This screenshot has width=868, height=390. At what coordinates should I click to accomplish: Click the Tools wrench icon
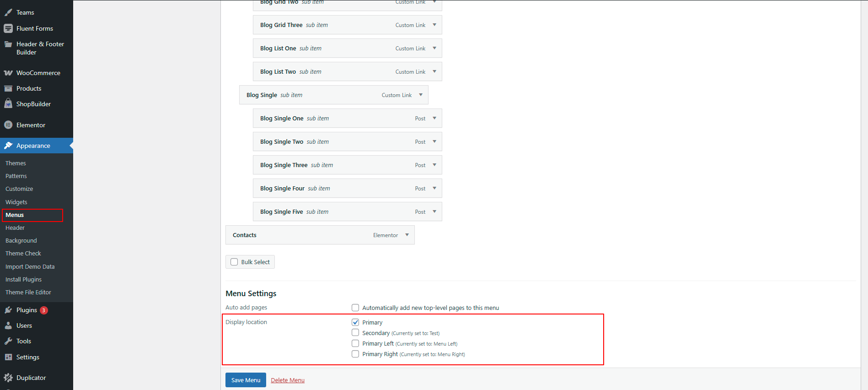tap(8, 341)
